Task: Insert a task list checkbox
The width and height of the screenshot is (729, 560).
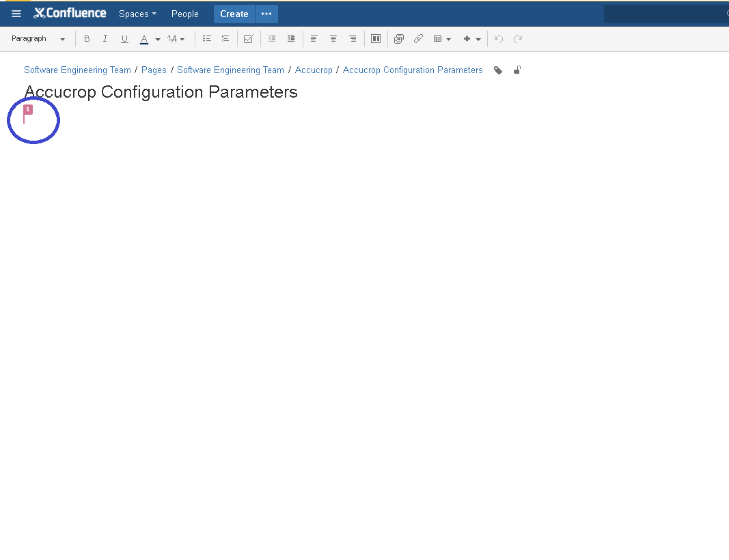Action: (x=248, y=38)
